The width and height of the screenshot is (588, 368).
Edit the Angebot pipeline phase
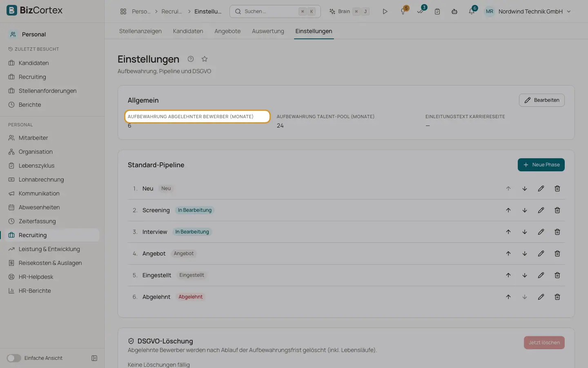pos(541,254)
